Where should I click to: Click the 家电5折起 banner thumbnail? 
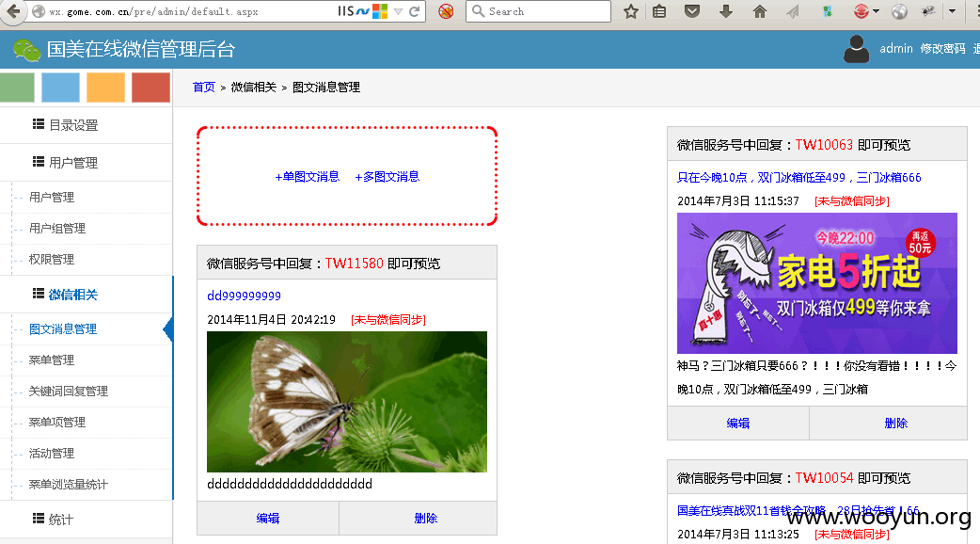coord(817,283)
